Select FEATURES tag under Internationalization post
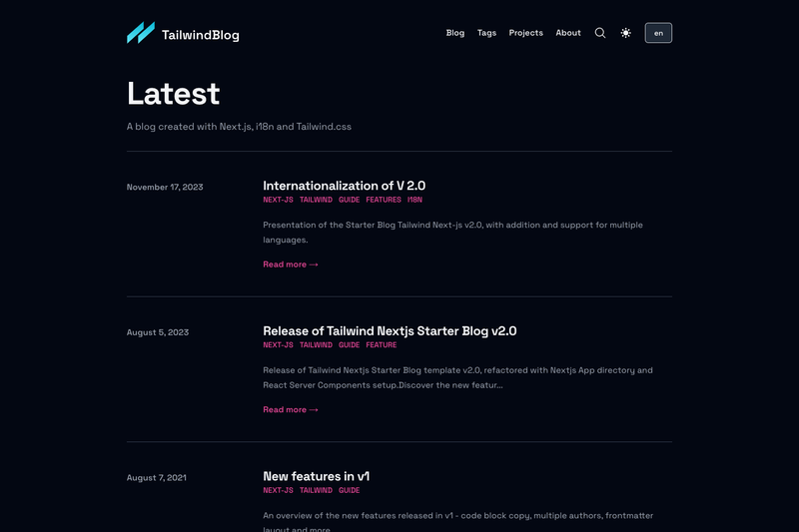The width and height of the screenshot is (799, 532). 384,200
